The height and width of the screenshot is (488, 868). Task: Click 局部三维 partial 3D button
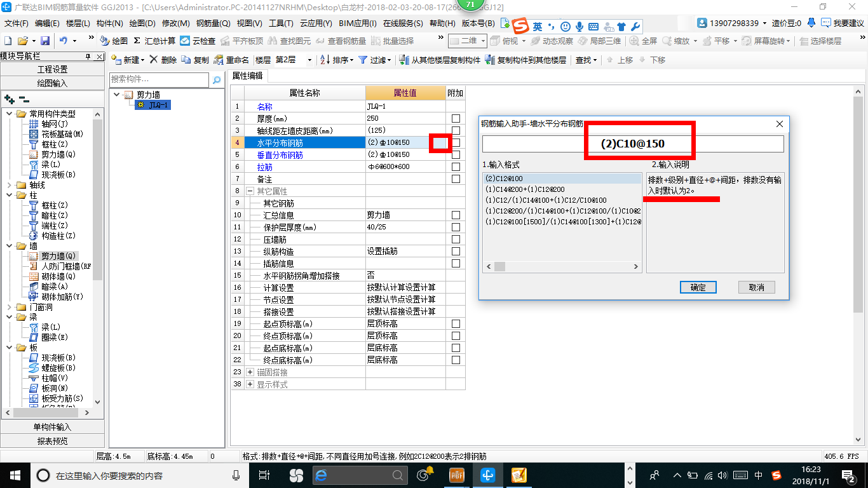599,41
